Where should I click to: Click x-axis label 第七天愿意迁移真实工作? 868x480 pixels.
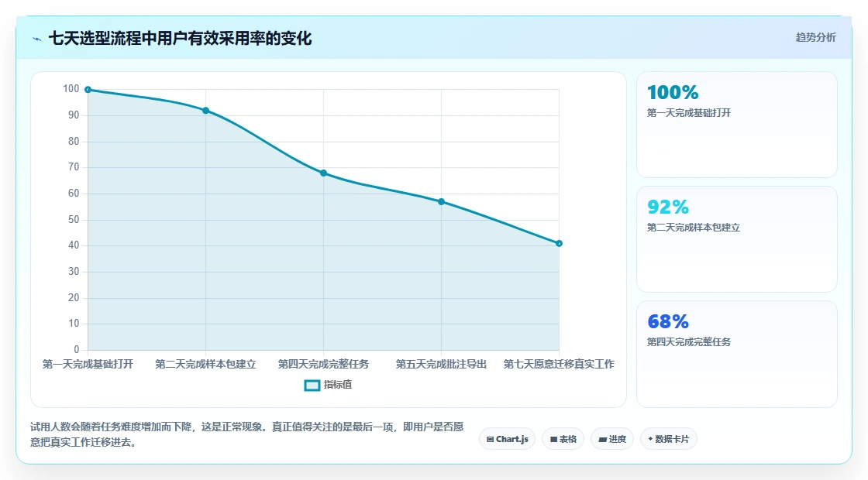point(559,364)
